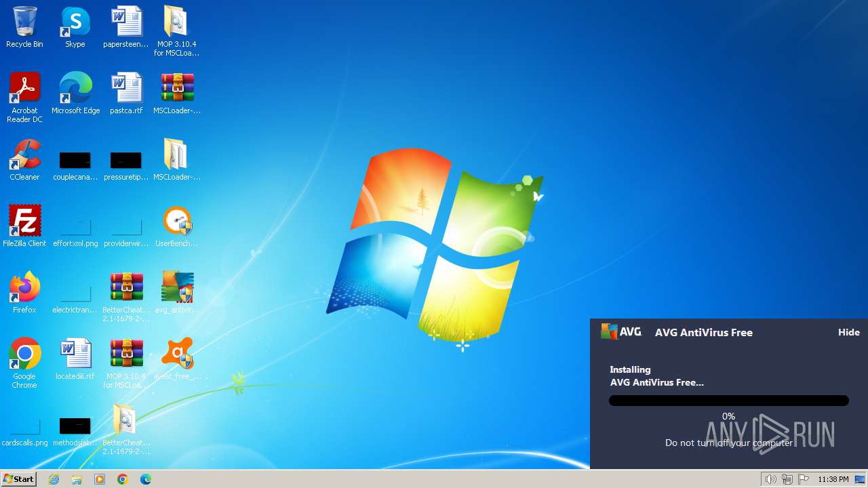Select MSCLoader WinRAR archive icon
Viewport: 868px width, 488px height.
177,94
